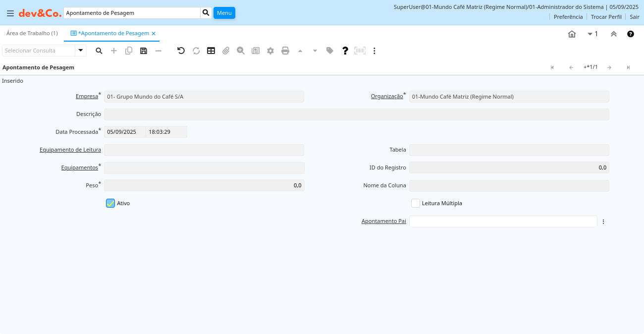
Task: Click the save record floppy disk icon
Action: pos(144,51)
